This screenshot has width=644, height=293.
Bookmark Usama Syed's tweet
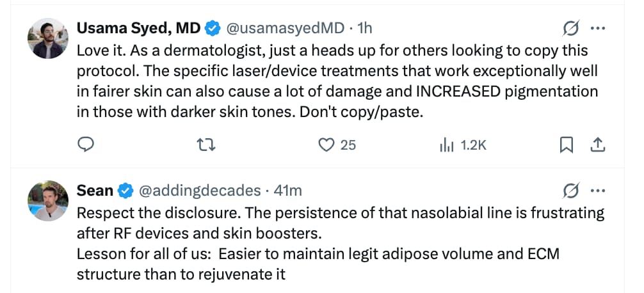point(566,146)
